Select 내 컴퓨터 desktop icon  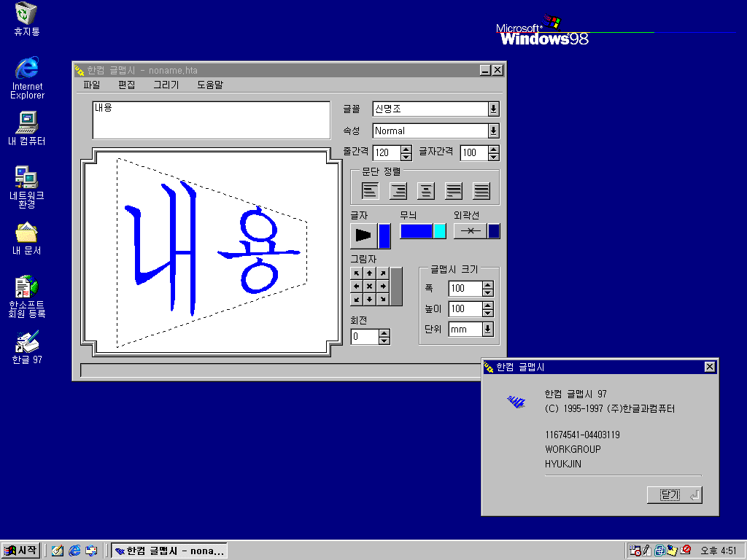(27, 128)
